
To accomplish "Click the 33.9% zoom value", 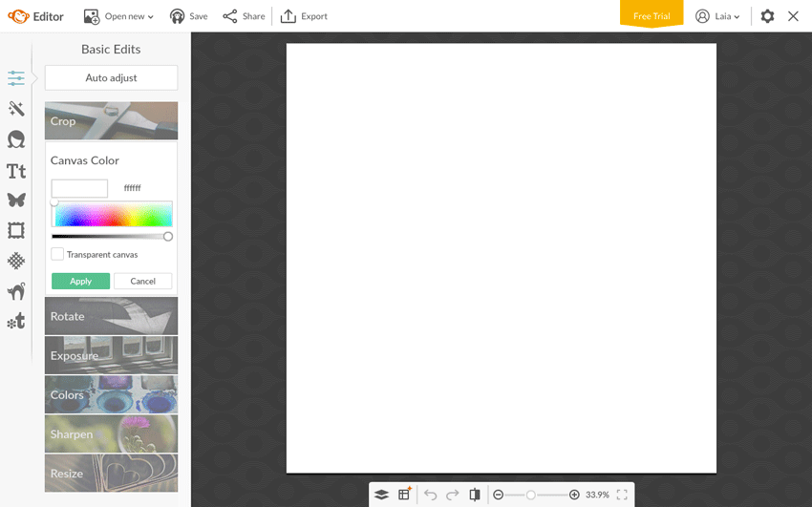I will (x=597, y=495).
